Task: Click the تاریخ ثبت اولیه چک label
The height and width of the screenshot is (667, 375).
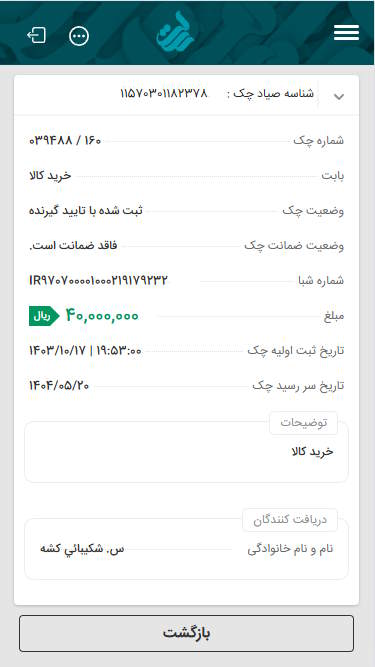Action: point(296,351)
